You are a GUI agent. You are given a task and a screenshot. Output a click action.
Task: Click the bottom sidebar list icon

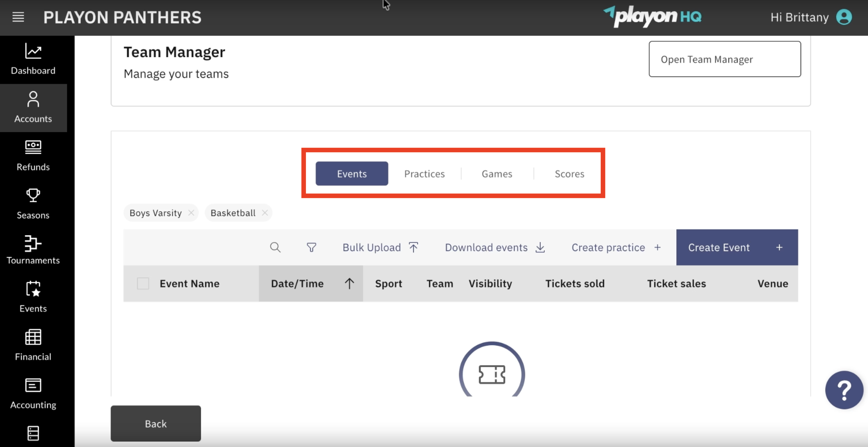click(x=33, y=433)
